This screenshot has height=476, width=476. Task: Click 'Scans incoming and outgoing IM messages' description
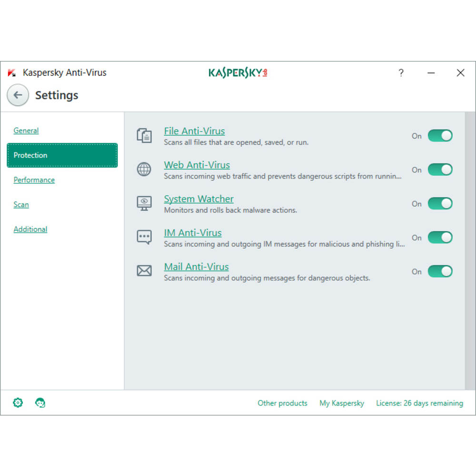coord(284,244)
